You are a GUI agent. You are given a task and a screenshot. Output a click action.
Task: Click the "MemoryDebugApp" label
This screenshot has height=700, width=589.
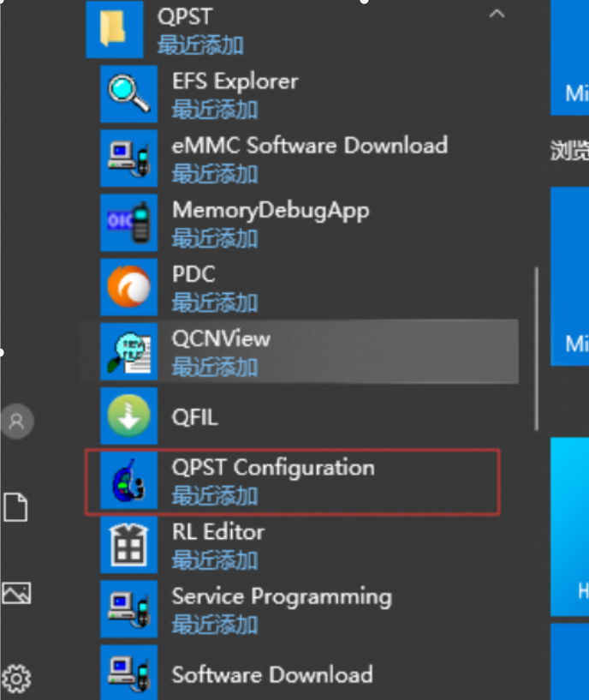point(271,211)
